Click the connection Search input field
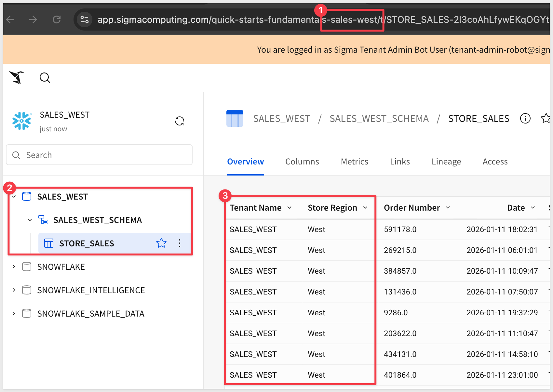This screenshot has height=392, width=553. [99, 155]
